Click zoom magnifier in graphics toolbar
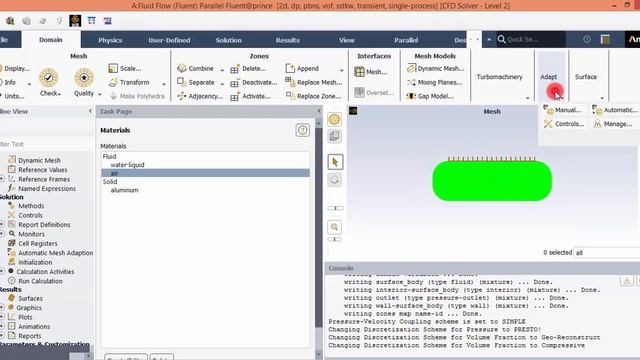Screen dimensions: 640x360 click(x=335, y=227)
